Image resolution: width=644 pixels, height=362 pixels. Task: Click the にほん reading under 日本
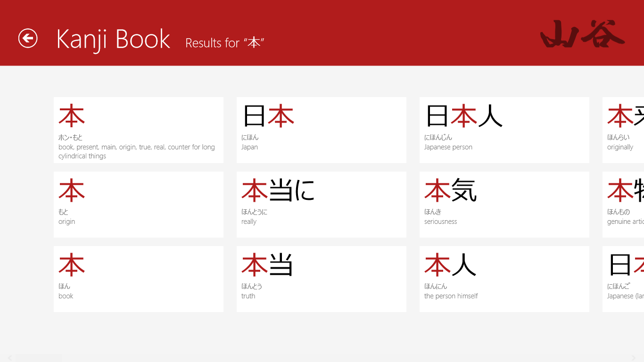(x=249, y=137)
